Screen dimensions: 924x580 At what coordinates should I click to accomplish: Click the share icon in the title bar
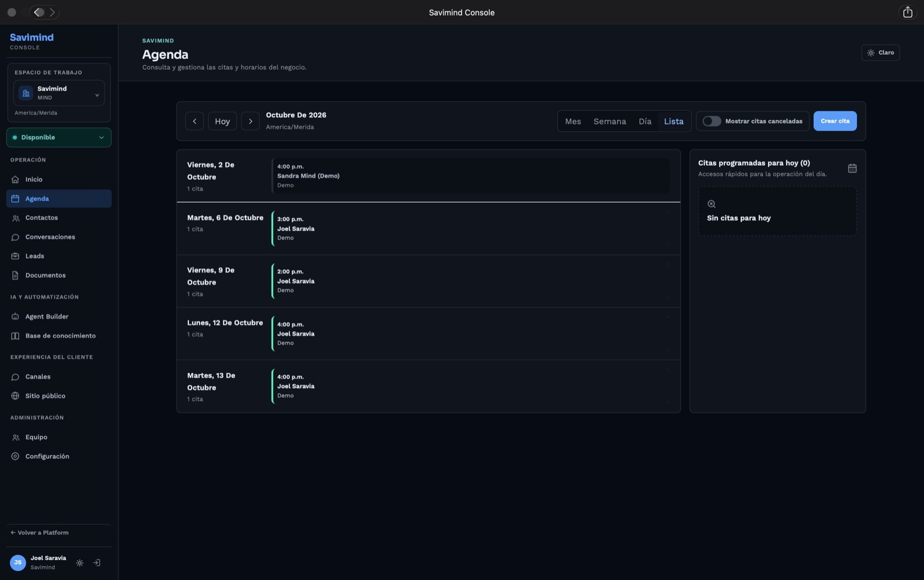pos(908,12)
